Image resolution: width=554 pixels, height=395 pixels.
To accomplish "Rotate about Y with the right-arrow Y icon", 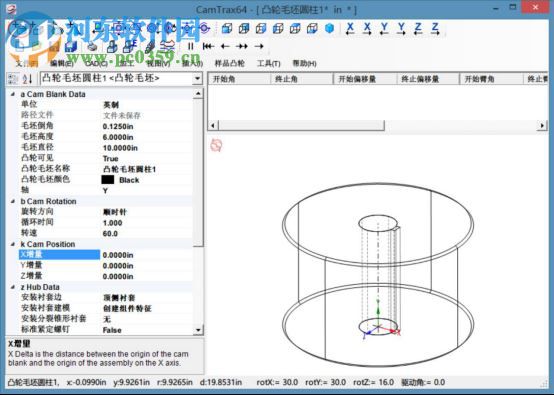I will click(401, 28).
